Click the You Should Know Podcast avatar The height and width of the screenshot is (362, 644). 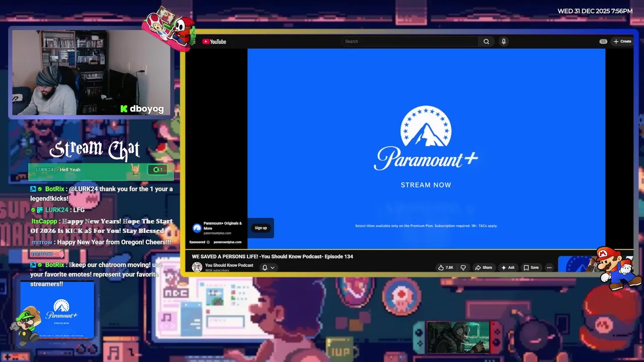(197, 267)
